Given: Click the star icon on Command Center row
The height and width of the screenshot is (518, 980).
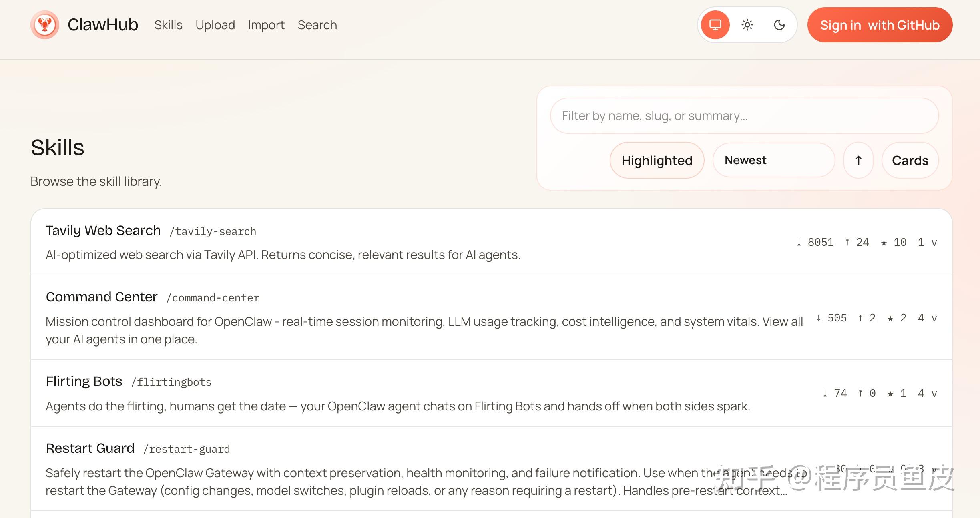Looking at the screenshot, I should pos(890,318).
